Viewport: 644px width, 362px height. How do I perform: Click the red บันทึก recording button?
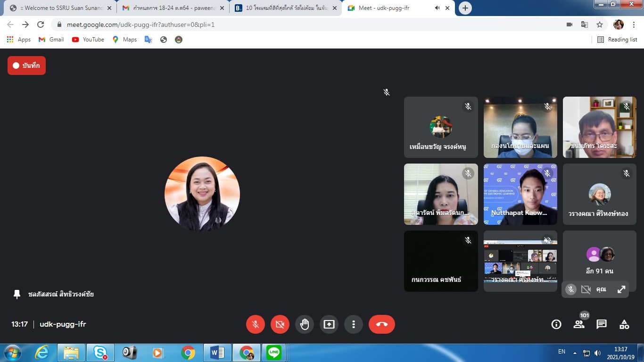[26, 66]
